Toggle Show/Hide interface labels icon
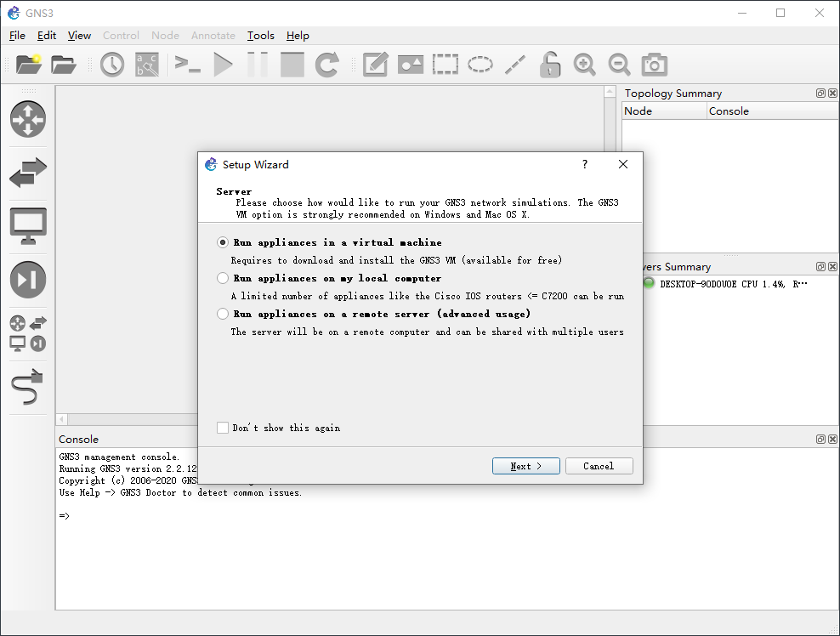Screen dimensions: 840x636 pos(147,65)
